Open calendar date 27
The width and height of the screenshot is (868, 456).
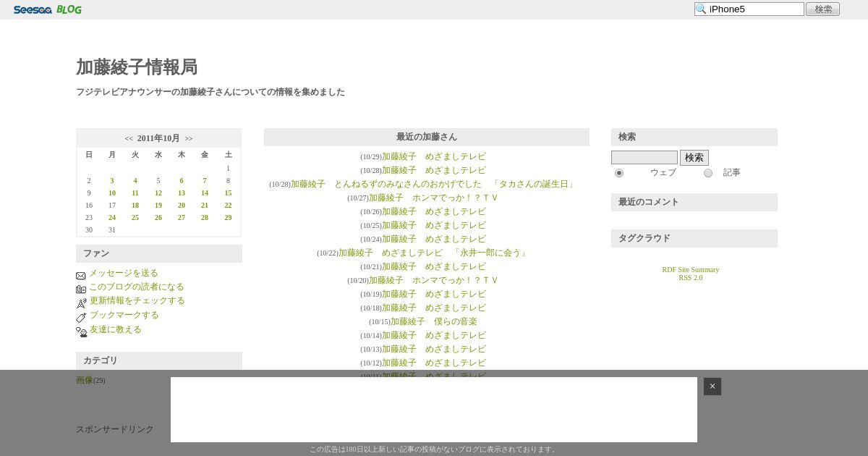point(182,218)
